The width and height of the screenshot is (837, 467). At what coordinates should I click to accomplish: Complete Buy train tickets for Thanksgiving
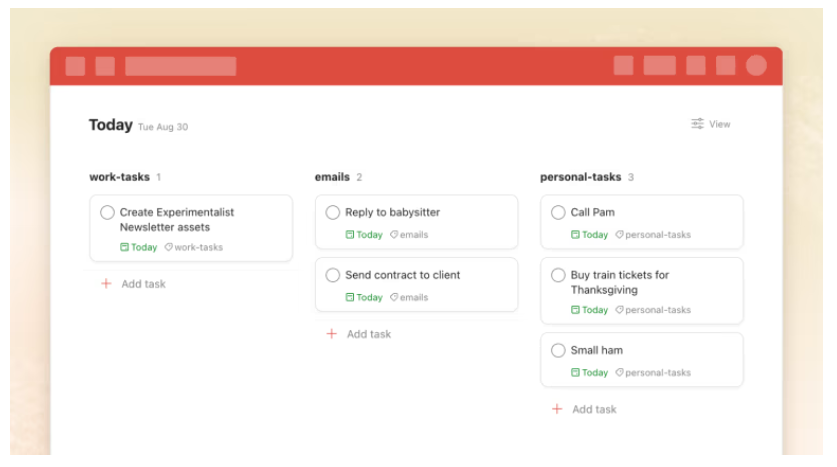click(x=558, y=275)
